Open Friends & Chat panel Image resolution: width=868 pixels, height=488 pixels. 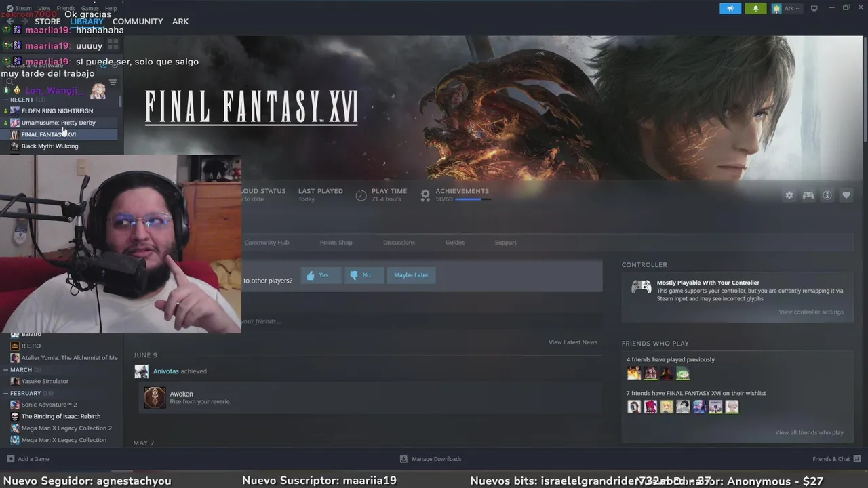coord(837,459)
